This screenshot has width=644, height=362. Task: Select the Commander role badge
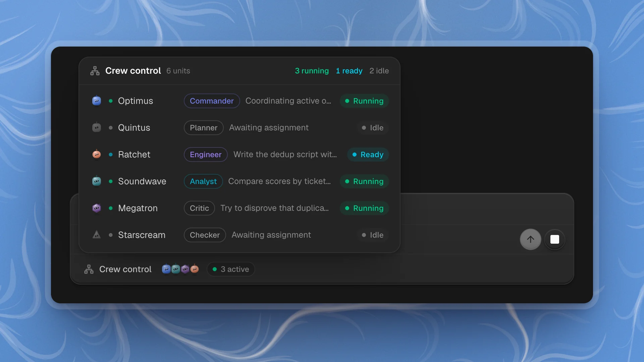tap(212, 101)
